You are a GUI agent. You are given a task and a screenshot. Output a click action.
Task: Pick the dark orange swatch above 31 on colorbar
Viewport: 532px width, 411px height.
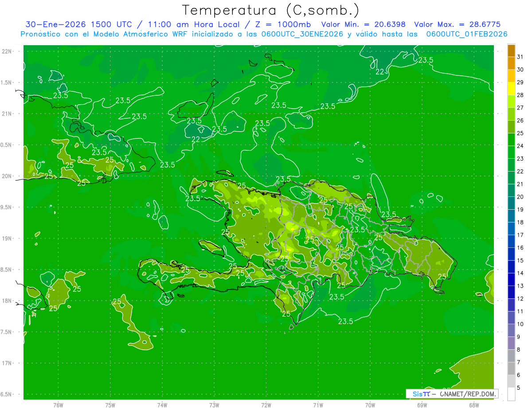click(x=511, y=50)
